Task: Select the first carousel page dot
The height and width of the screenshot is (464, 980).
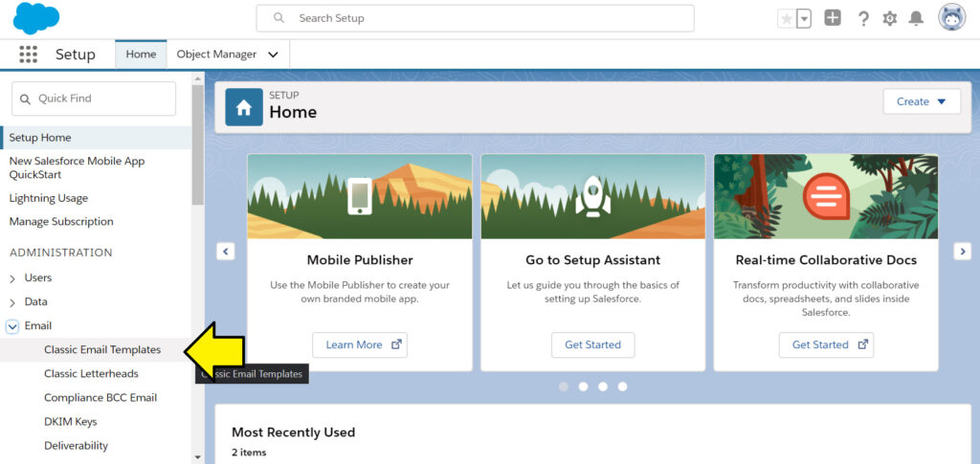Action: coord(563,387)
